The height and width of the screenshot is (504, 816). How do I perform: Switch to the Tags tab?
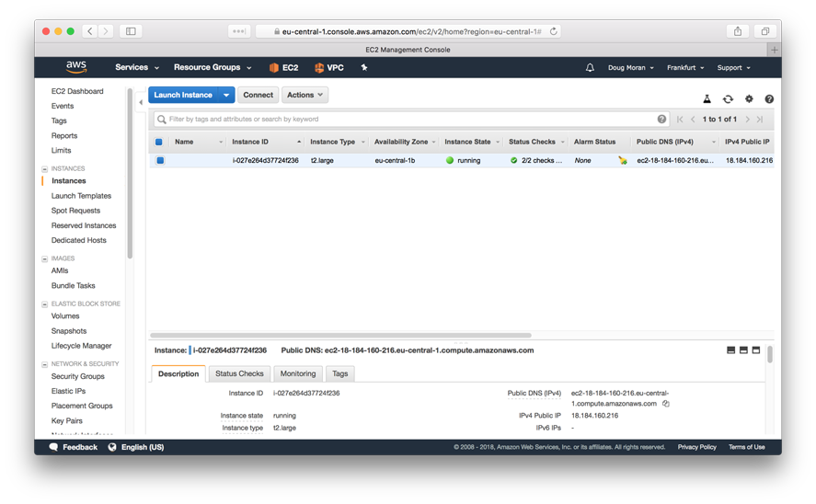click(x=339, y=373)
